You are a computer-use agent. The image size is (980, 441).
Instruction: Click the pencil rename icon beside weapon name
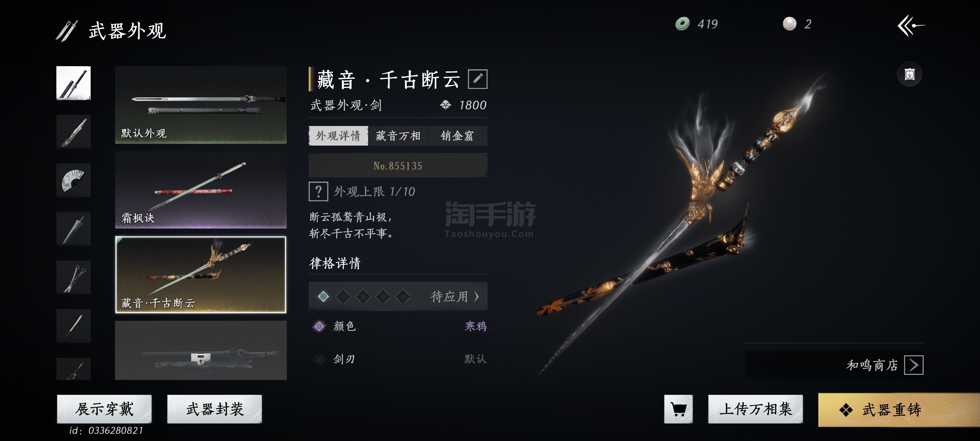click(477, 79)
